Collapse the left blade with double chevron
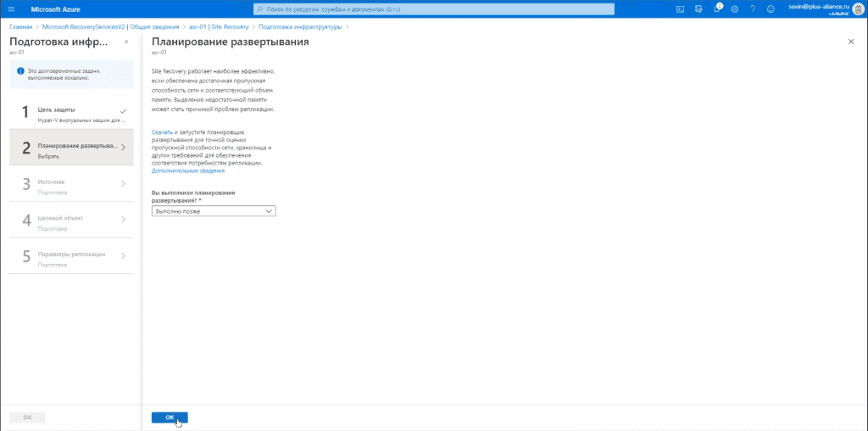The image size is (868, 431). [126, 42]
